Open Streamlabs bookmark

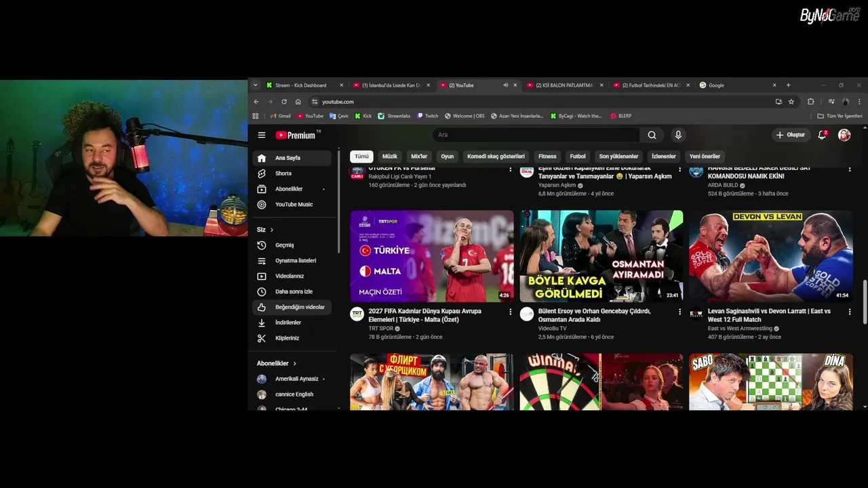[x=395, y=116]
